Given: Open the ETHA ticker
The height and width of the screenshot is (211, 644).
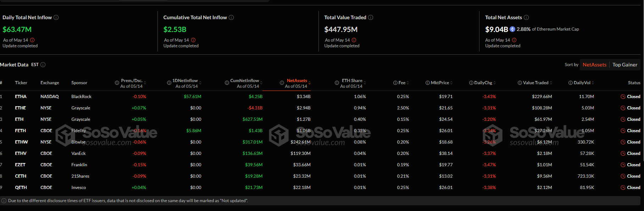Looking at the screenshot, I should coord(21,97).
